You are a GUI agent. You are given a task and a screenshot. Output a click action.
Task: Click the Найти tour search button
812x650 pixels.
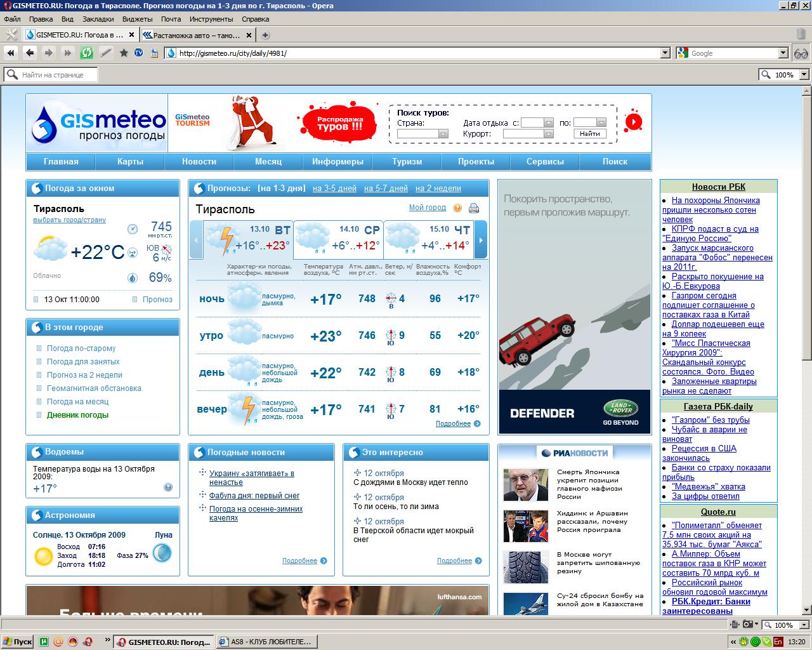pyautogui.click(x=589, y=134)
